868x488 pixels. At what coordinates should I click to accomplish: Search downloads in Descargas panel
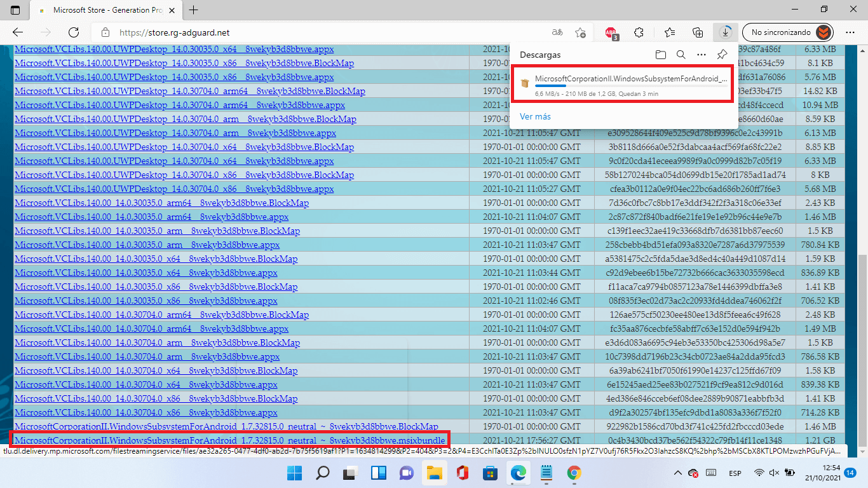pyautogui.click(x=681, y=55)
